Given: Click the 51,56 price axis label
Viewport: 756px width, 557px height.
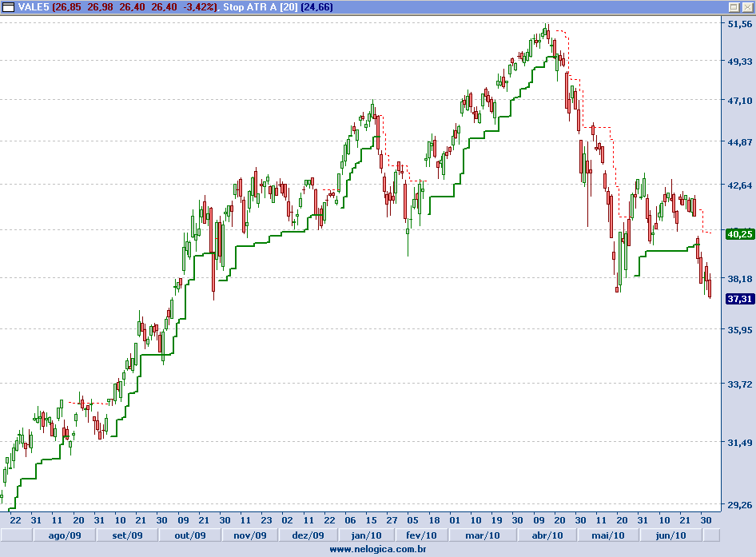Looking at the screenshot, I should point(739,24).
